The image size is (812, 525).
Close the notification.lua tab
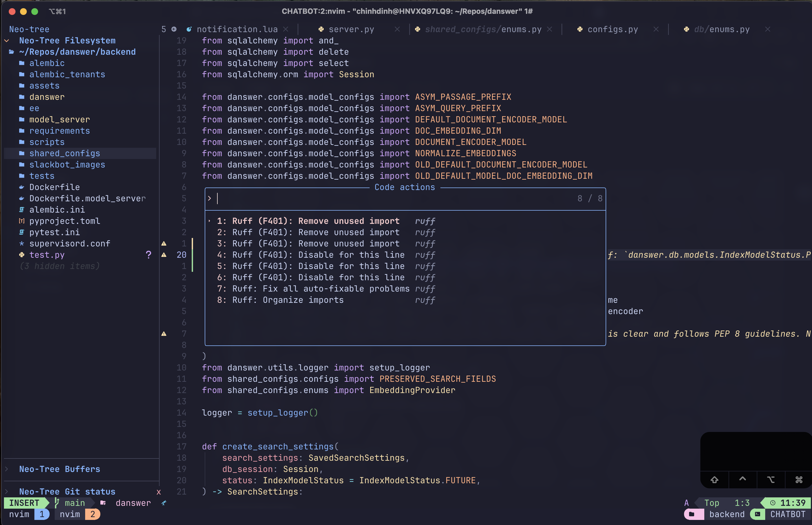(x=286, y=29)
